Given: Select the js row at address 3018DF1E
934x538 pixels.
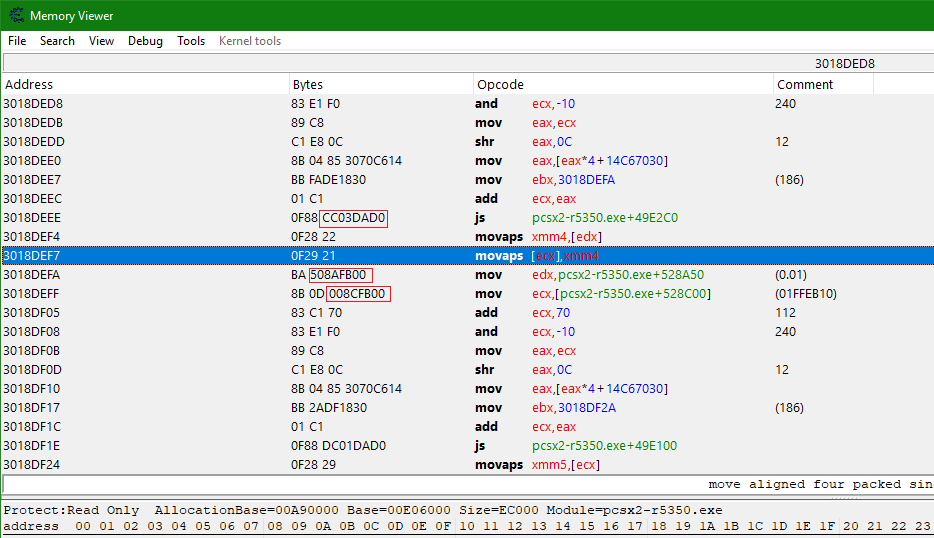Looking at the screenshot, I should [468, 446].
